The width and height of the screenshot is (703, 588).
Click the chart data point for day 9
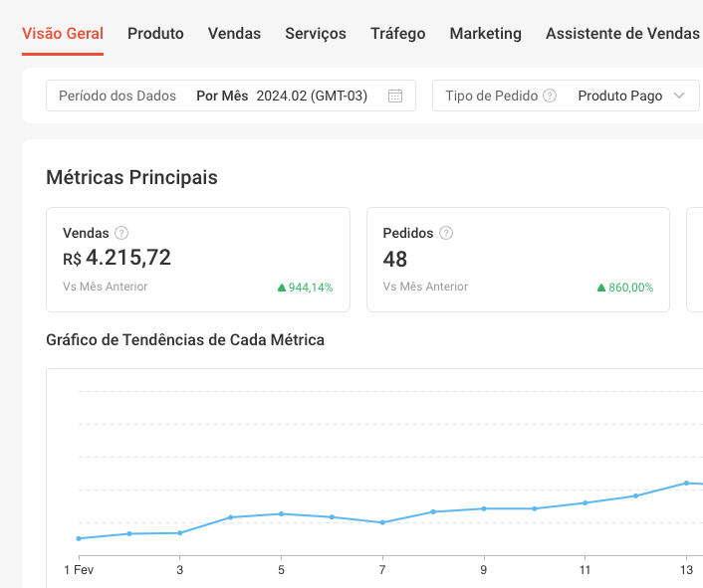click(484, 508)
